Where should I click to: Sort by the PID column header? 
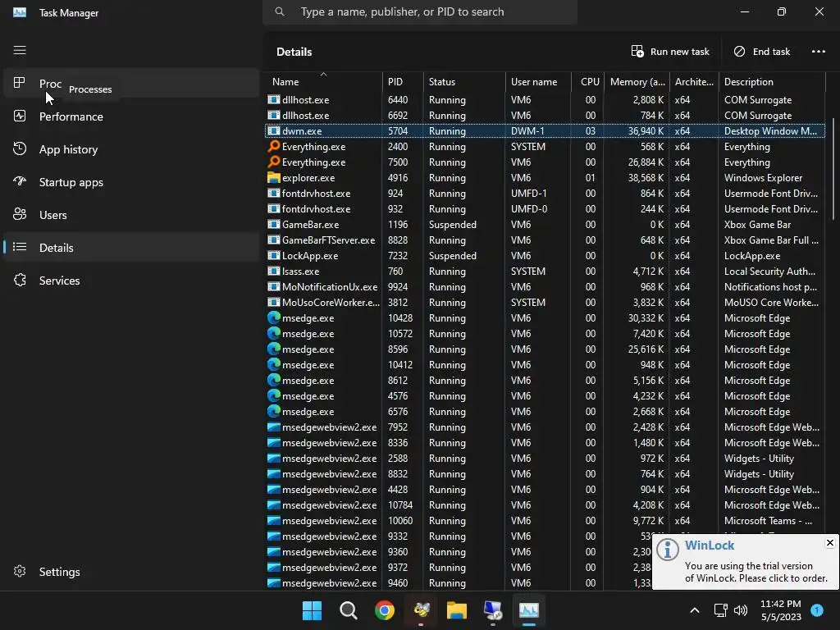coord(403,81)
